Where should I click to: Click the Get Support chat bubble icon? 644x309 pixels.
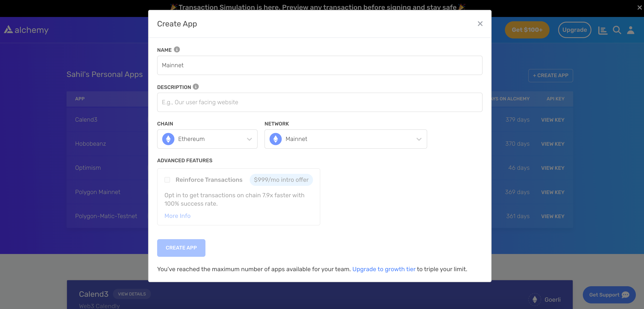(626, 295)
